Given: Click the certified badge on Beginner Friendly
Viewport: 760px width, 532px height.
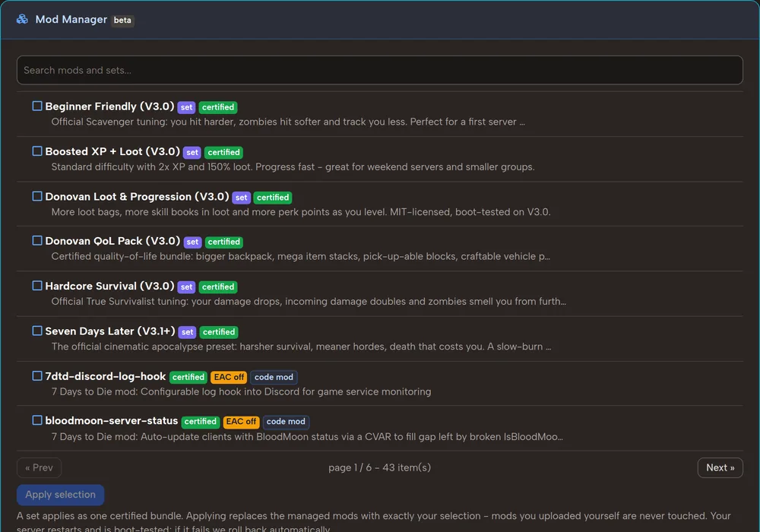Looking at the screenshot, I should [218, 108].
